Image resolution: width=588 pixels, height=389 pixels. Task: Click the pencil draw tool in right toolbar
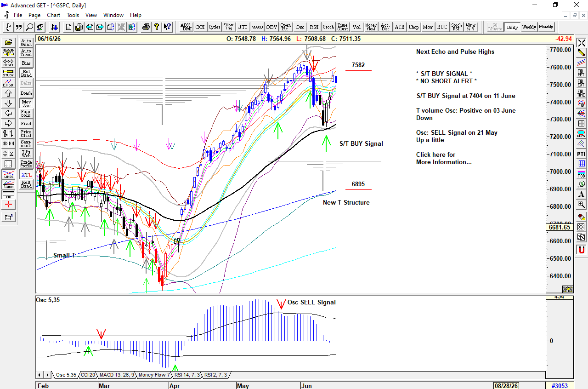pyautogui.click(x=581, y=52)
